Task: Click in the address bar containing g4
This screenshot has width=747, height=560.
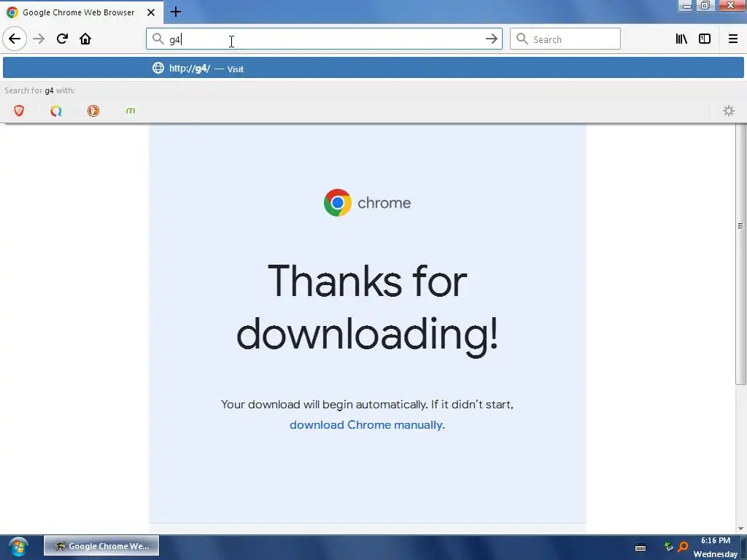Action: point(324,39)
